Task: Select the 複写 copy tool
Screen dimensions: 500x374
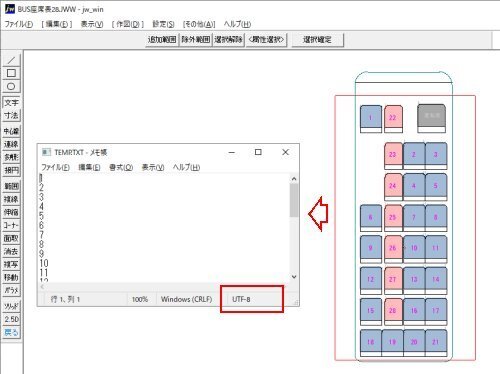Action: click(11, 264)
